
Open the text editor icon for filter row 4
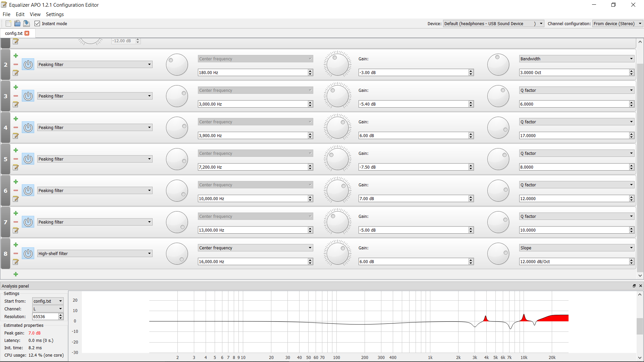16,136
